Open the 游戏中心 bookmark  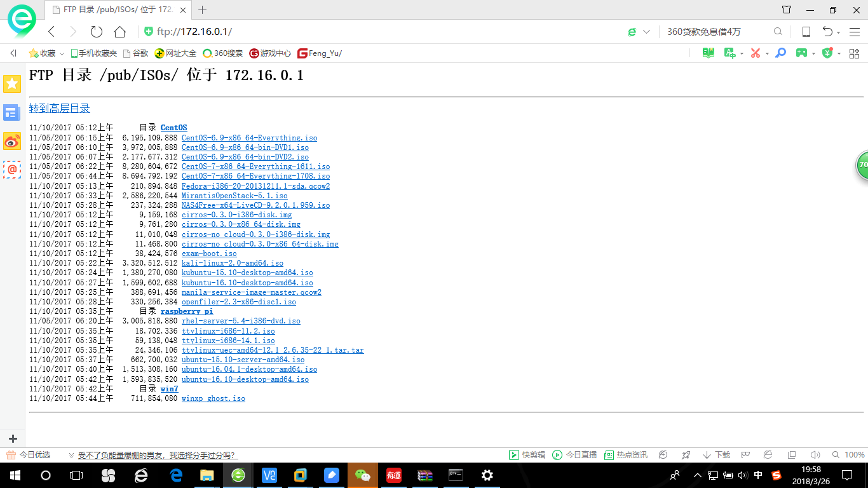(x=270, y=53)
